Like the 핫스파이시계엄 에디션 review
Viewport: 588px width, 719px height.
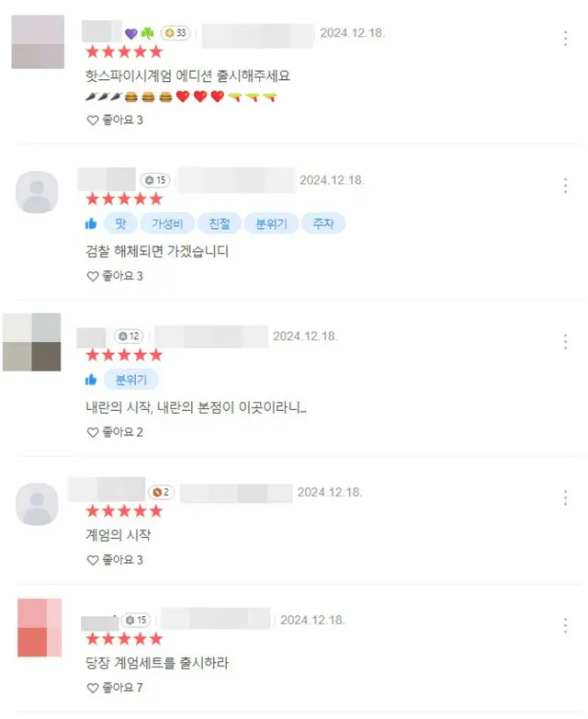pos(115,120)
